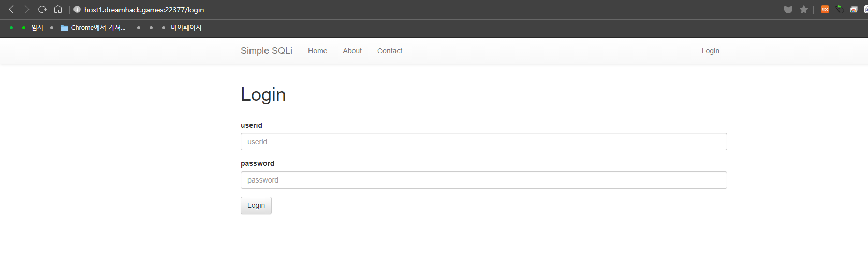Submit the form with the Login button

256,205
